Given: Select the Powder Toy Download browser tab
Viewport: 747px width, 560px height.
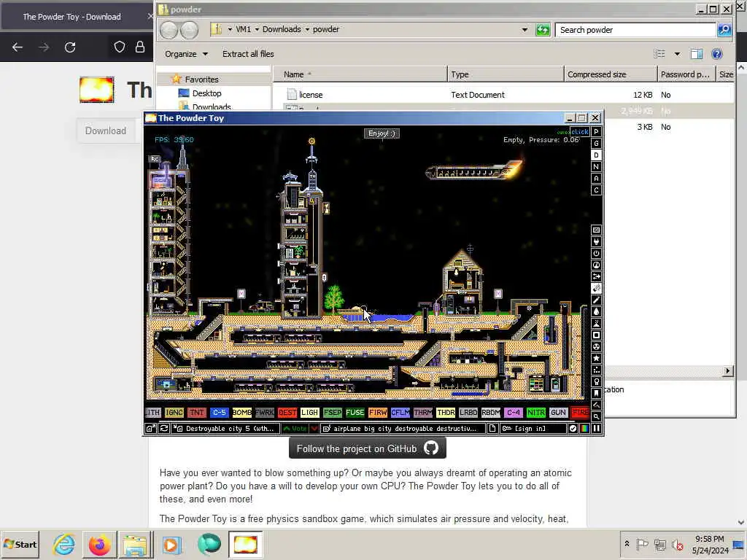Looking at the screenshot, I should 77,17.
